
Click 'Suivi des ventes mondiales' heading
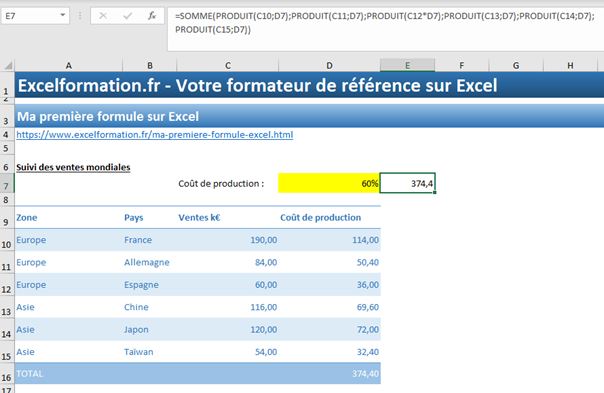coord(73,167)
